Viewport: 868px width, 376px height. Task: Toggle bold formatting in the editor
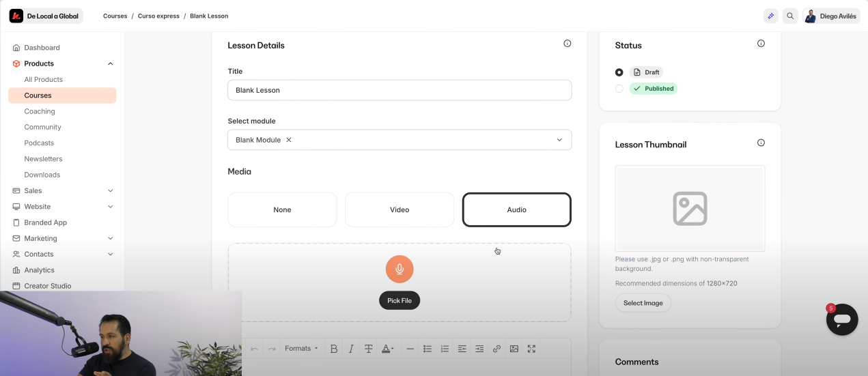(333, 349)
